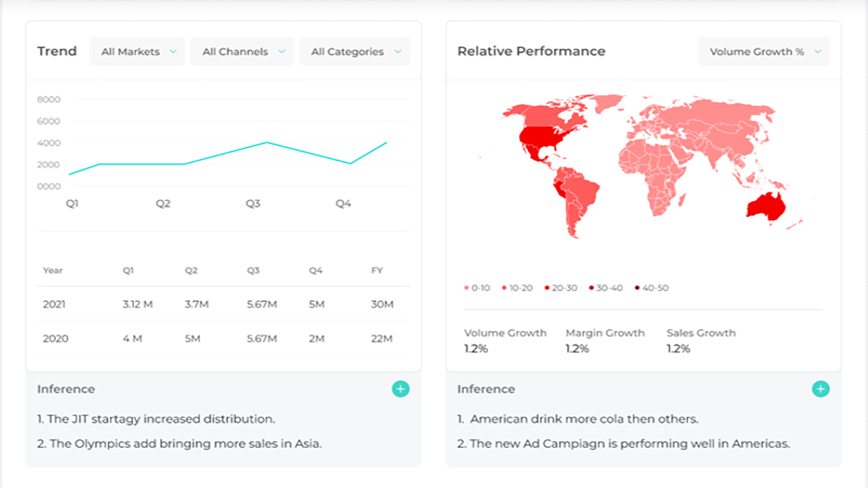Click the 0-10 legend dot
The height and width of the screenshot is (488, 868).
(467, 288)
